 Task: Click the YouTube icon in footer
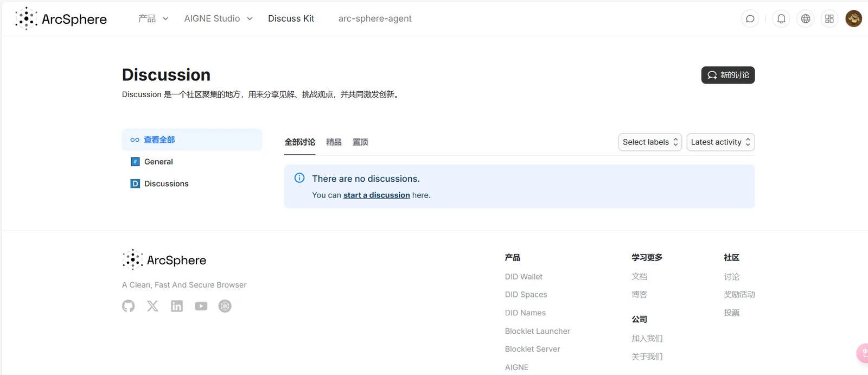pos(201,306)
